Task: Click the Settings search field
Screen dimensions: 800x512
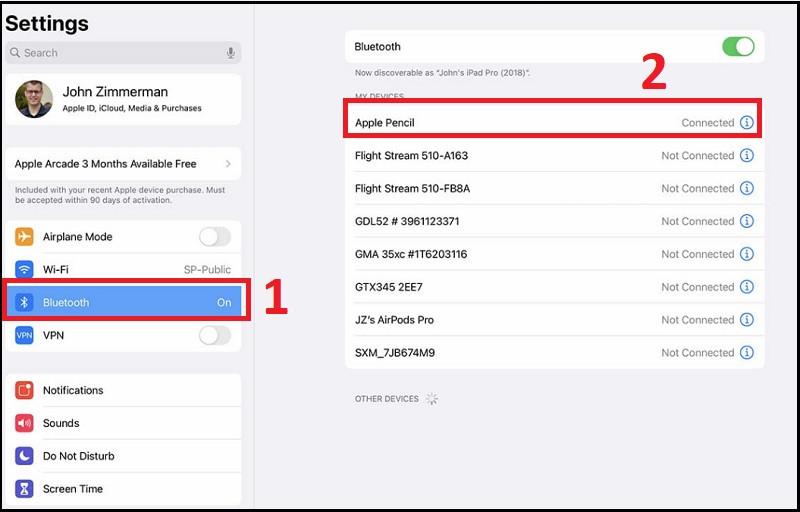Action: click(x=115, y=53)
